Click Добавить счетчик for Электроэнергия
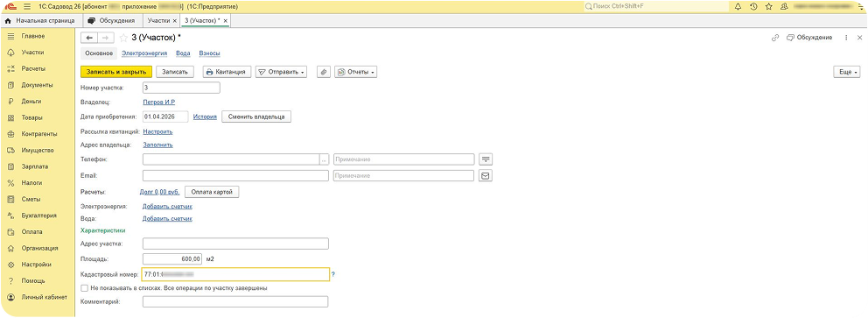 167,206
